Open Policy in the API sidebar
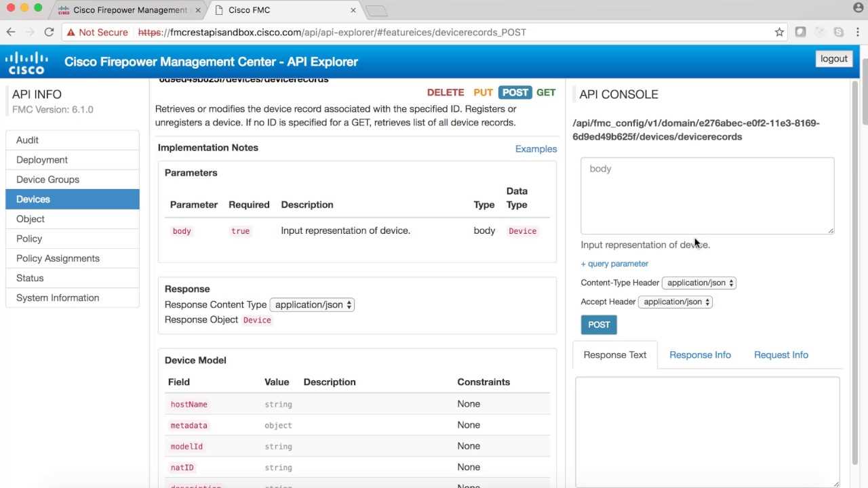 point(73,239)
